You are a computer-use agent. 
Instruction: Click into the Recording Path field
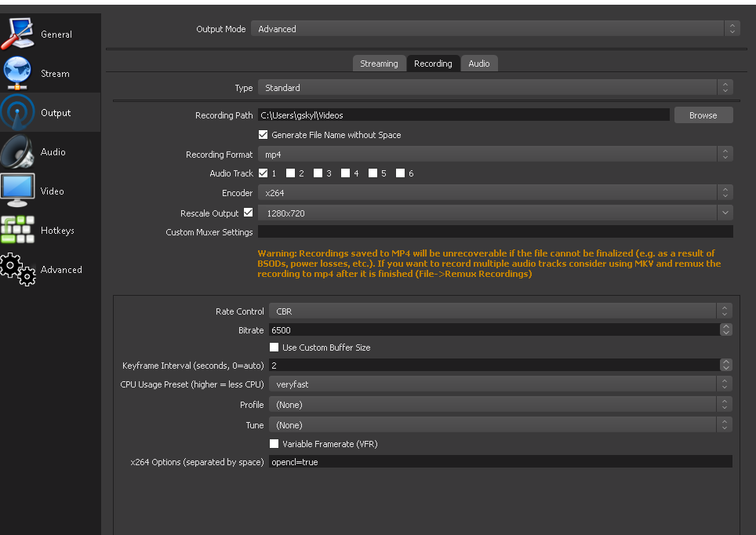point(463,115)
